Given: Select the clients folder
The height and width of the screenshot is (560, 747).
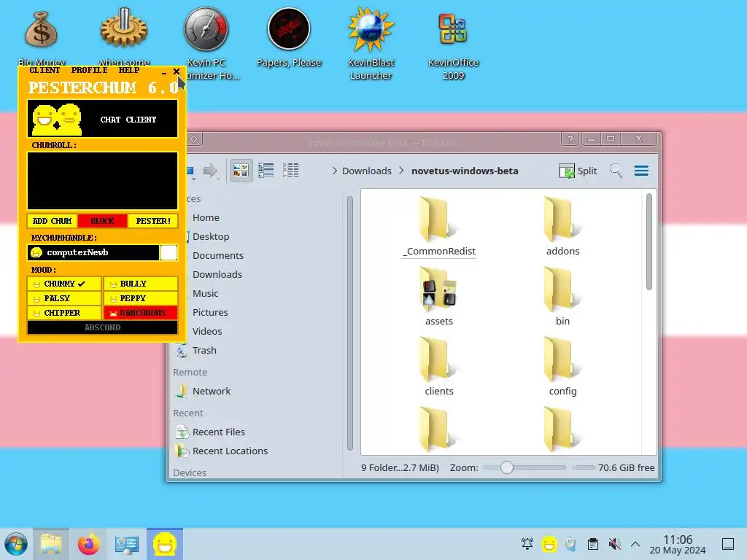Looking at the screenshot, I should (438, 366).
